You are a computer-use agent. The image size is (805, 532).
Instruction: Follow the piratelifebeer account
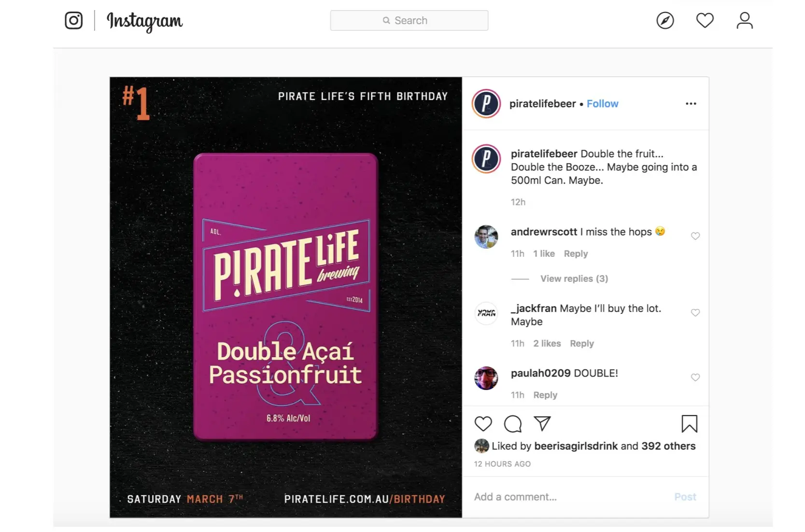602,104
